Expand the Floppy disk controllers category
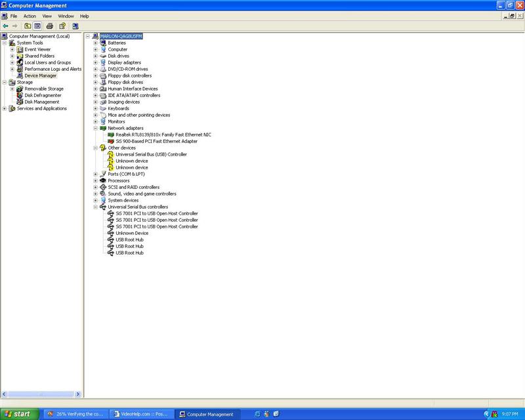 (95, 75)
